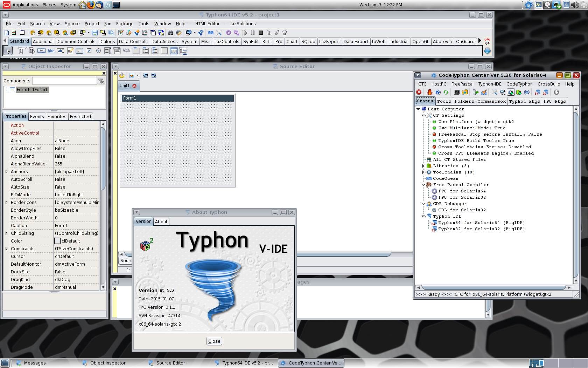Screen dimensions: 588x368
Task: Open the Events tab in Object Inspector
Action: [37, 116]
